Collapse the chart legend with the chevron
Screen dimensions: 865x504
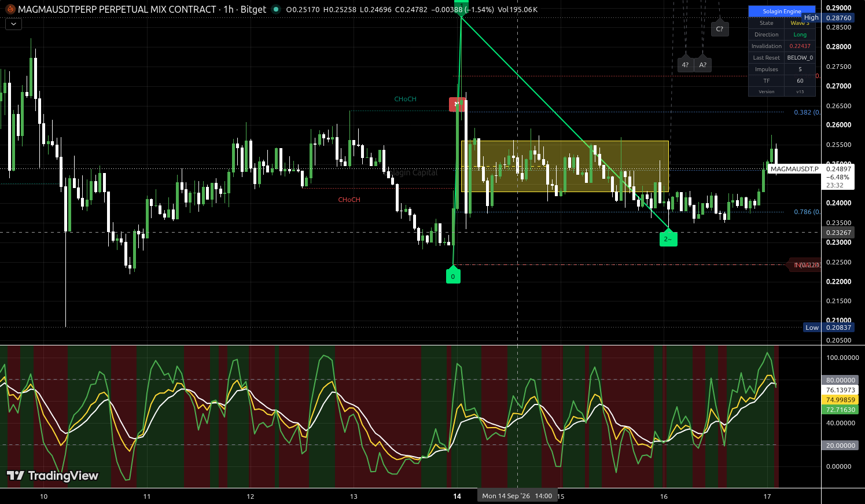[13, 24]
